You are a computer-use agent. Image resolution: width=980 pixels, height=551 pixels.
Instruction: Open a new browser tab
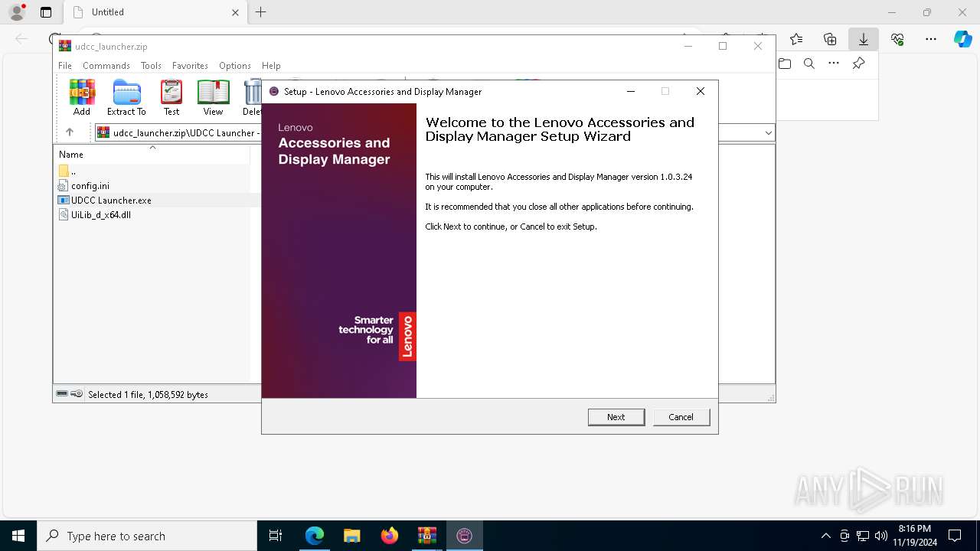click(x=261, y=12)
